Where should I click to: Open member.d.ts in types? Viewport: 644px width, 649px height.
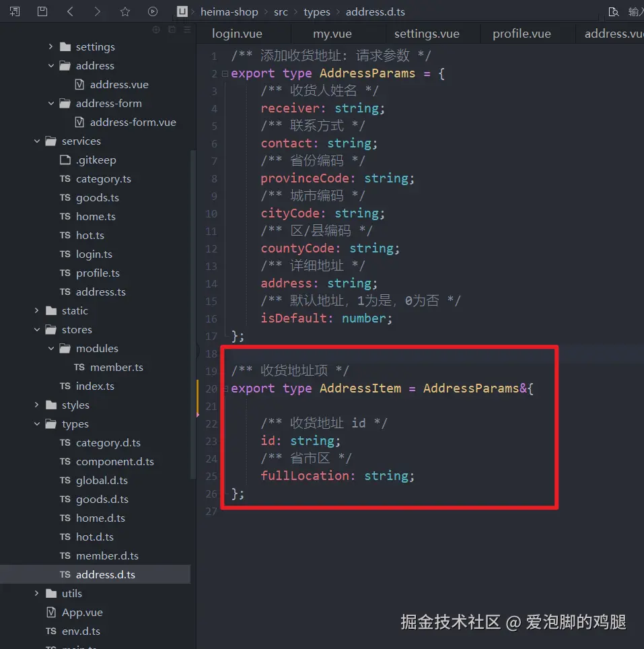click(107, 556)
